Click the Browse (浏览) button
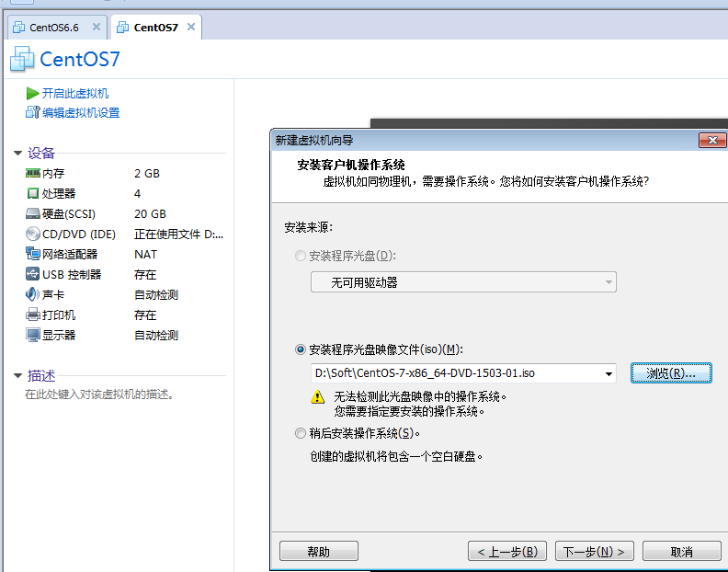The image size is (728, 572). pos(671,373)
